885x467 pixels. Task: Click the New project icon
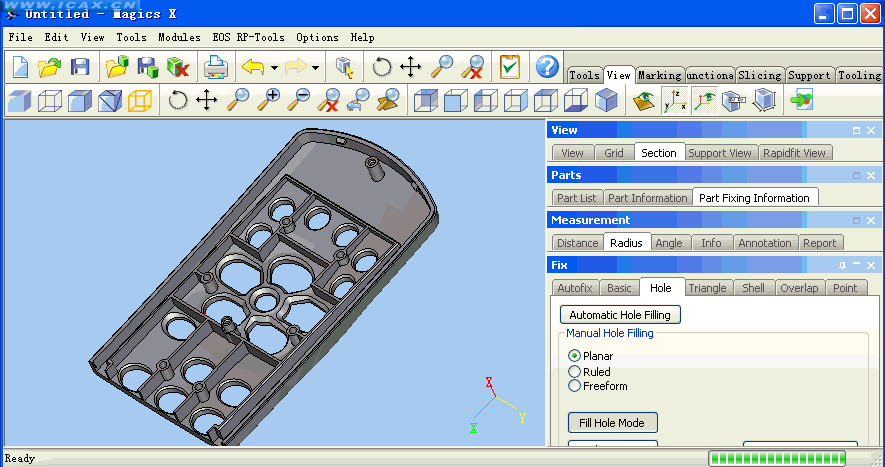21,67
